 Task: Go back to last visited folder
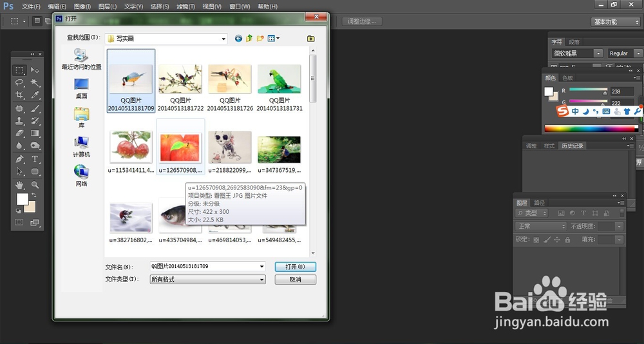tap(238, 38)
